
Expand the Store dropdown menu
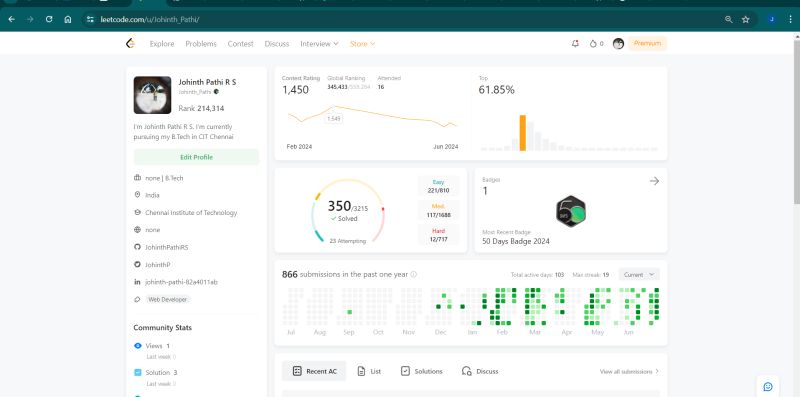[x=362, y=44]
